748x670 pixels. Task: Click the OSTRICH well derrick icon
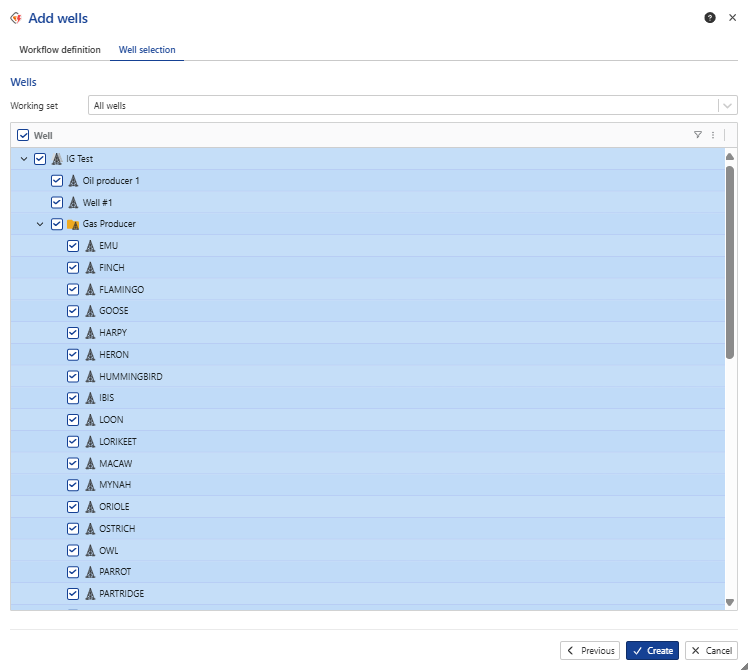90,529
